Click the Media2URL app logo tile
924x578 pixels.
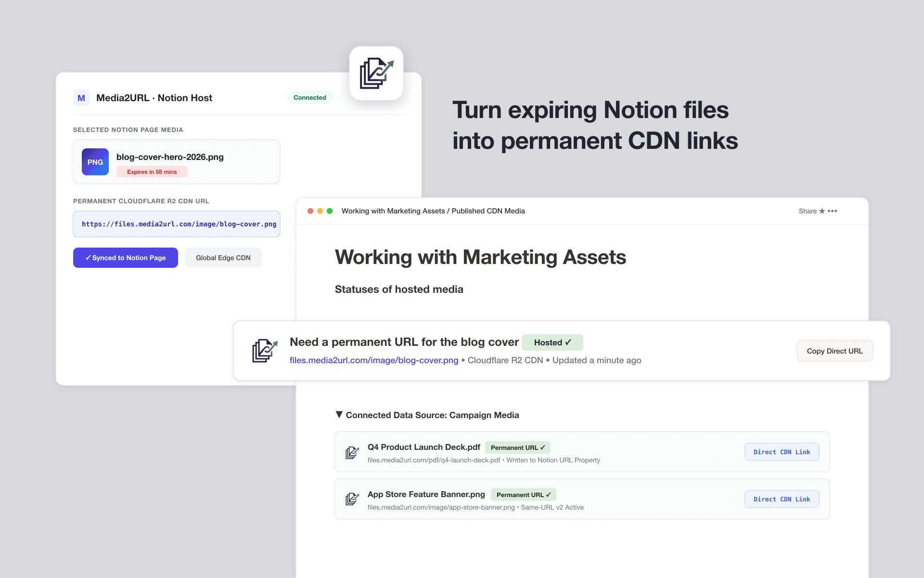376,73
